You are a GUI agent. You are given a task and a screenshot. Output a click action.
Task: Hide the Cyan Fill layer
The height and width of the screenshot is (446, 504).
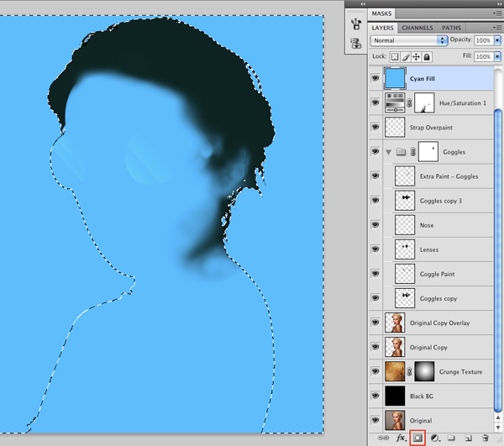pos(375,78)
